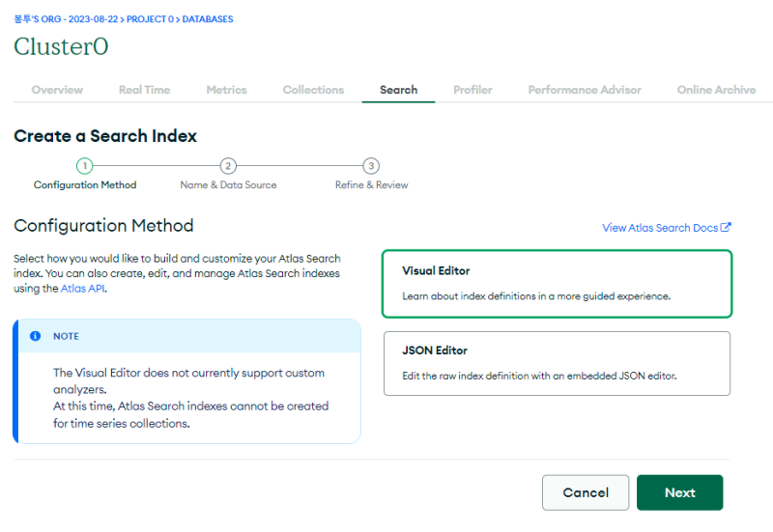
Task: Switch to the Real Time tab
Action: click(x=144, y=90)
